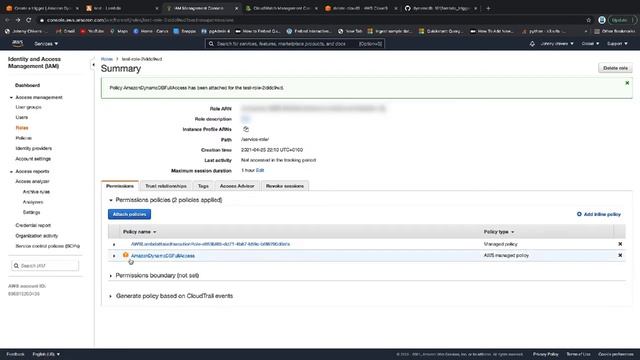Close the 'Create a trigger' browser tab
640x360 pixels.
tap(77, 8)
